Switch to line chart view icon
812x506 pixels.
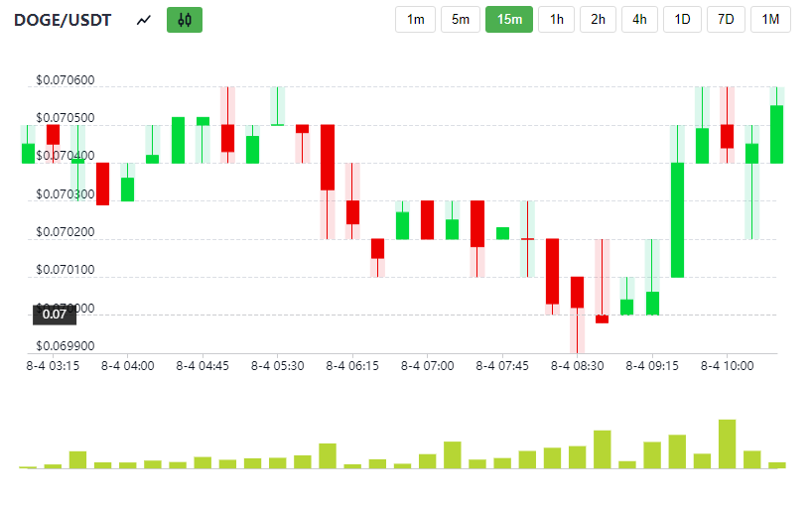point(144,20)
